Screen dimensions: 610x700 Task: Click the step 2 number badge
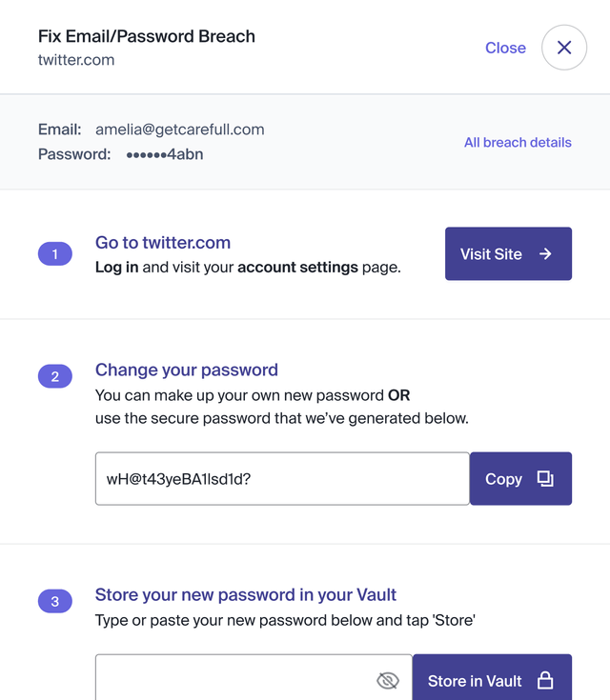(x=55, y=377)
